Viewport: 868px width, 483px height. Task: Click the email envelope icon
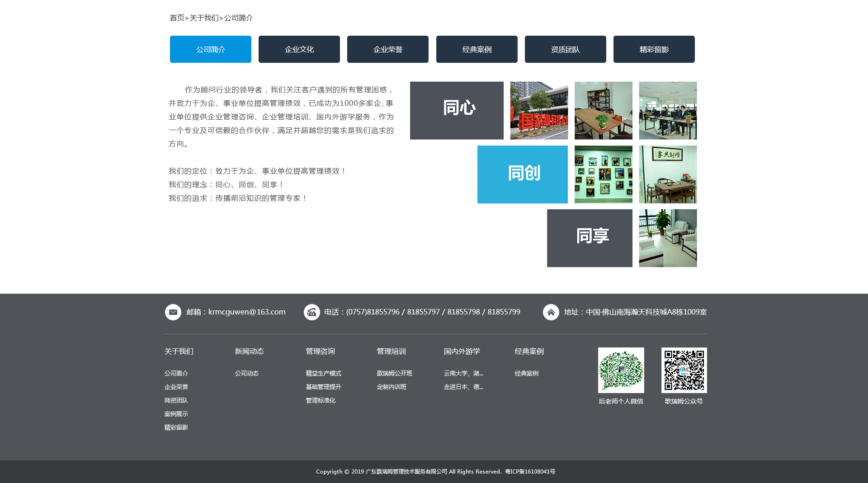pyautogui.click(x=173, y=312)
